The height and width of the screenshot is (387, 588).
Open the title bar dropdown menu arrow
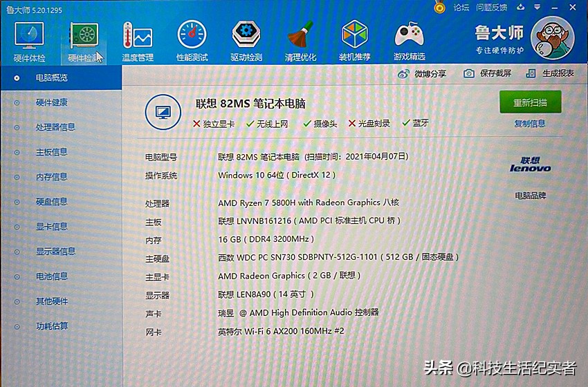pyautogui.click(x=538, y=7)
